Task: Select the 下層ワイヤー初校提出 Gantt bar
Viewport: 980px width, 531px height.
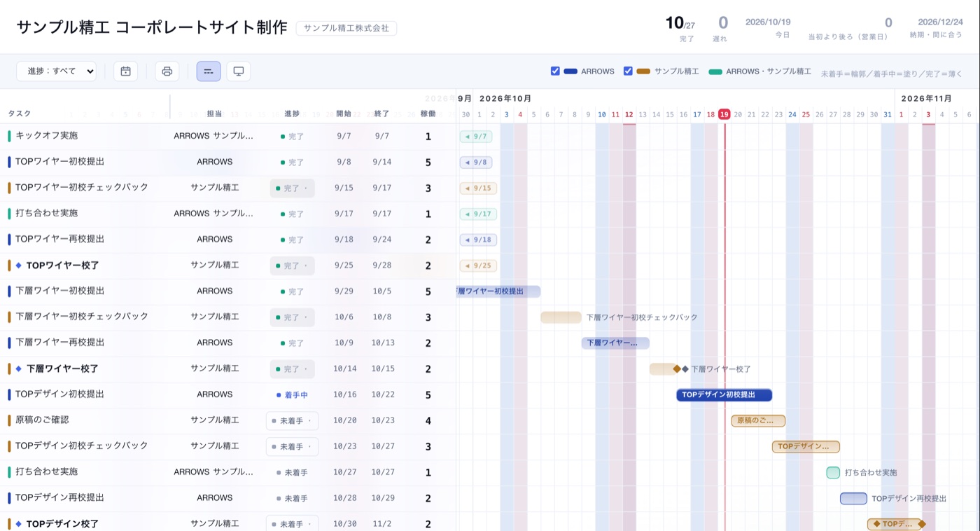Action: tap(498, 291)
